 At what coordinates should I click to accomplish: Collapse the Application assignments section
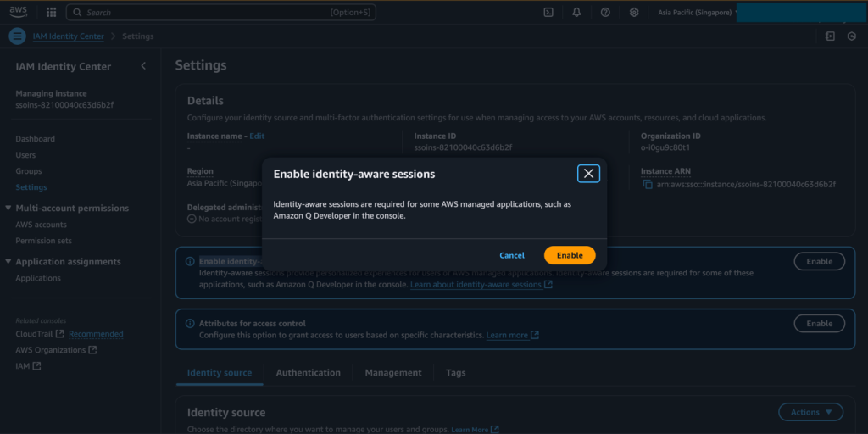pyautogui.click(x=8, y=261)
